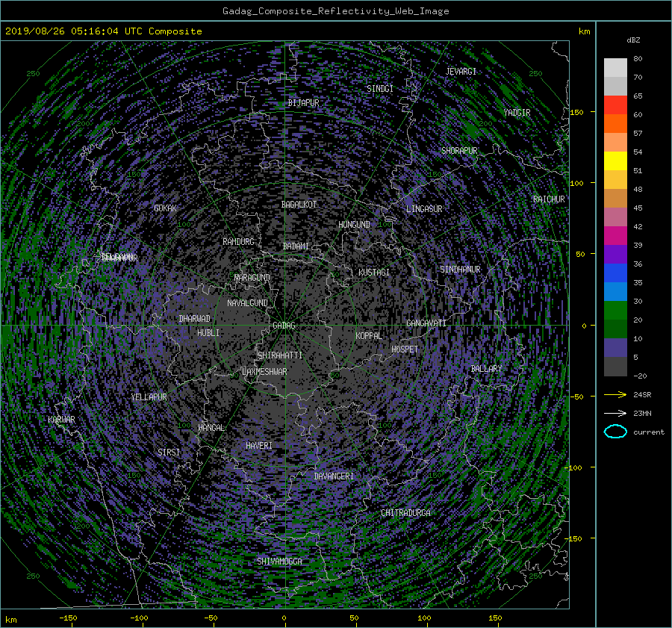Click the GANGAVATI city label
Screen dimensions: 672x628
pos(426,323)
